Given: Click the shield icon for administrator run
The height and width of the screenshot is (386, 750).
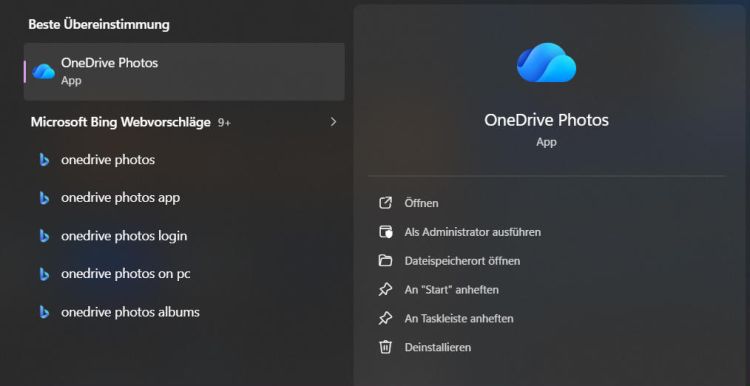Looking at the screenshot, I should point(385,232).
